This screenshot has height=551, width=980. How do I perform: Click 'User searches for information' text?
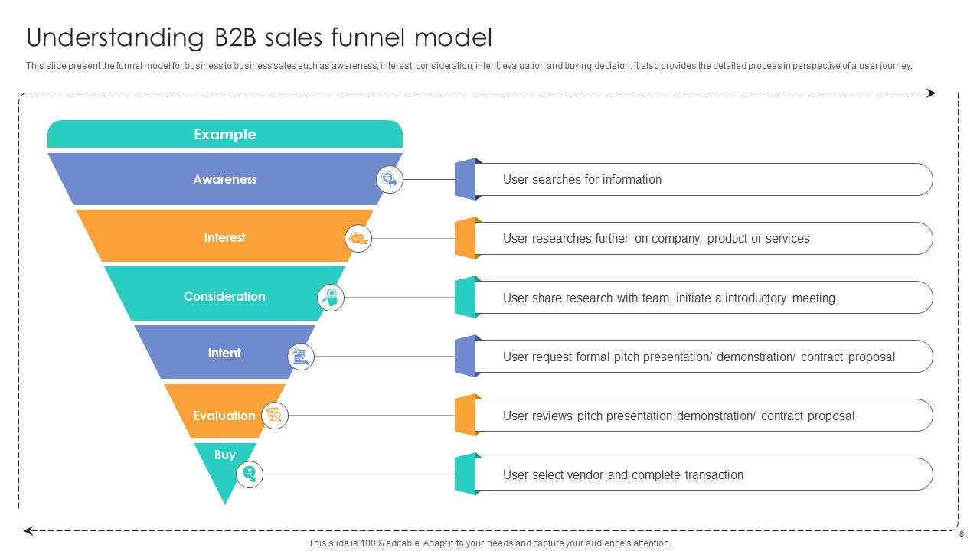point(582,180)
